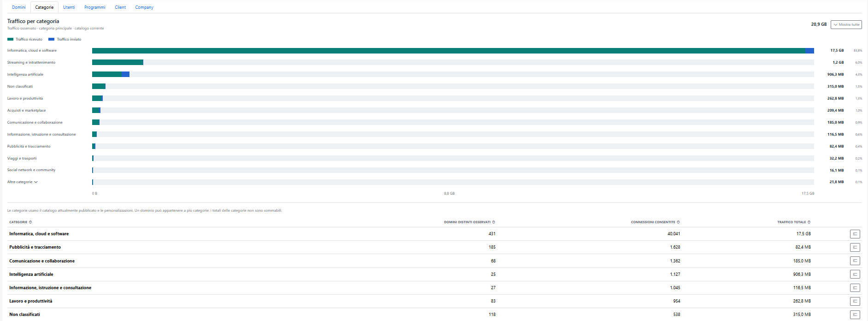
Task: Click the 209,4 MB value in chart
Action: coord(835,110)
